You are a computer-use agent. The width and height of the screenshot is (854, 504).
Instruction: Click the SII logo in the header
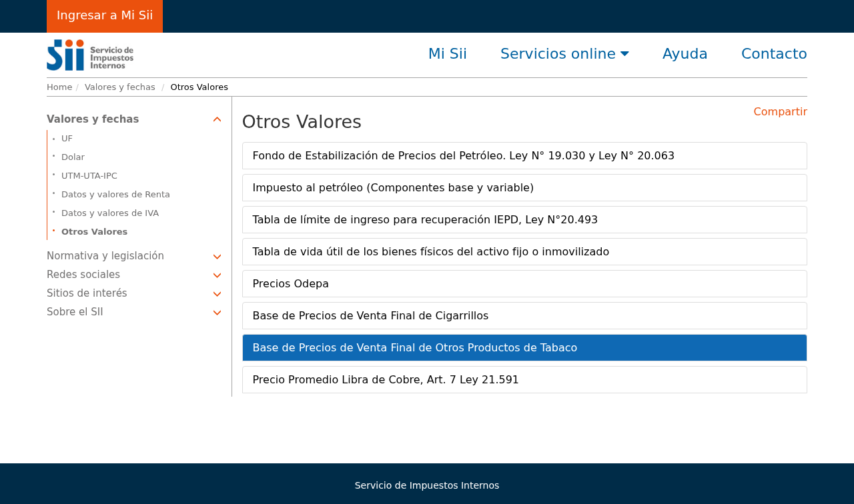click(90, 55)
